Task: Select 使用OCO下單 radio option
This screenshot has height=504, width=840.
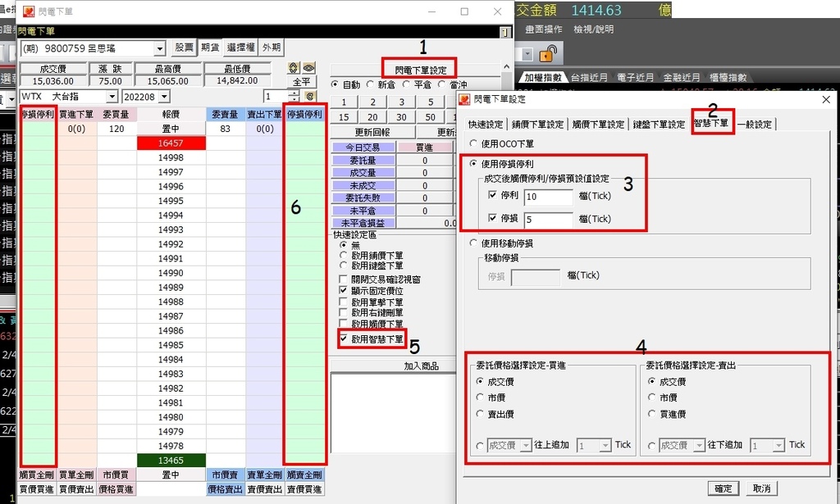Action: click(473, 143)
